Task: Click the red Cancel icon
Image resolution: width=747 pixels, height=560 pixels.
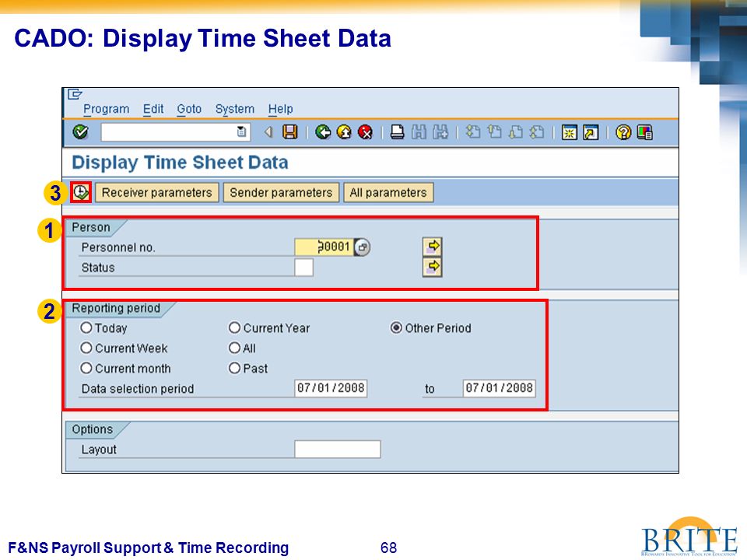Action: [365, 132]
